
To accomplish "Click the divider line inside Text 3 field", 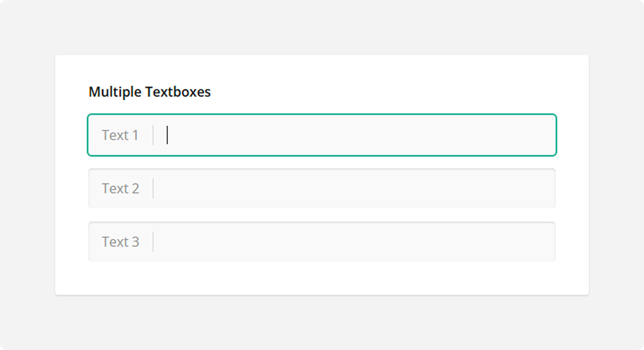I will point(153,242).
